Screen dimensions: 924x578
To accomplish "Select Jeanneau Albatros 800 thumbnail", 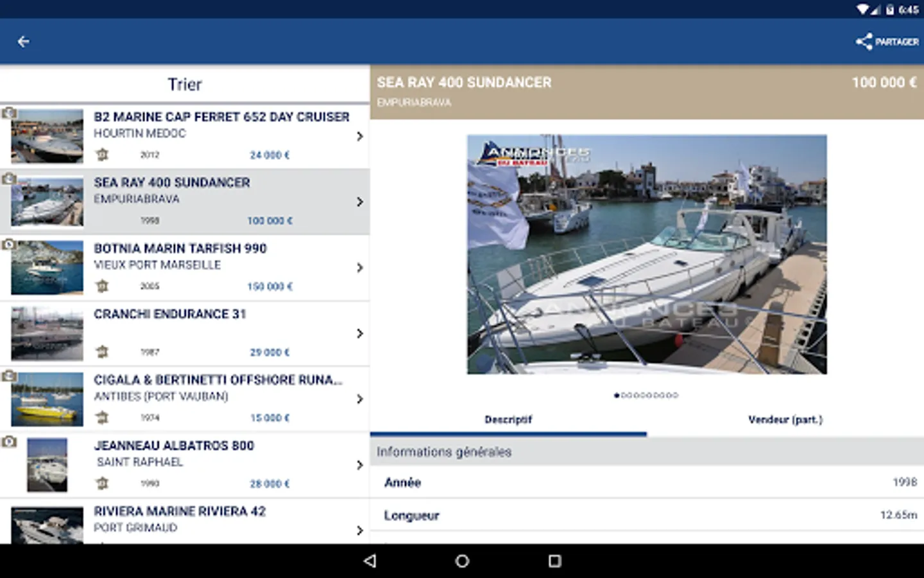I will pos(47,464).
